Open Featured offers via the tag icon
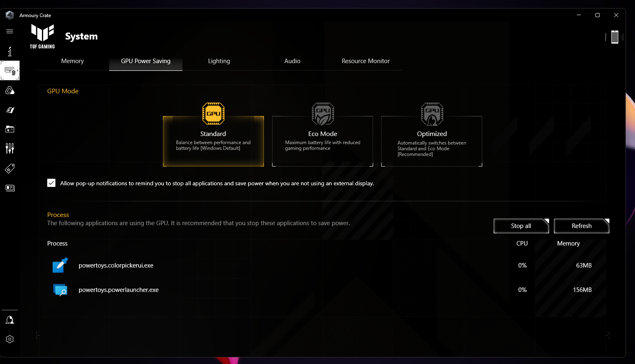The image size is (635, 364). point(10,168)
